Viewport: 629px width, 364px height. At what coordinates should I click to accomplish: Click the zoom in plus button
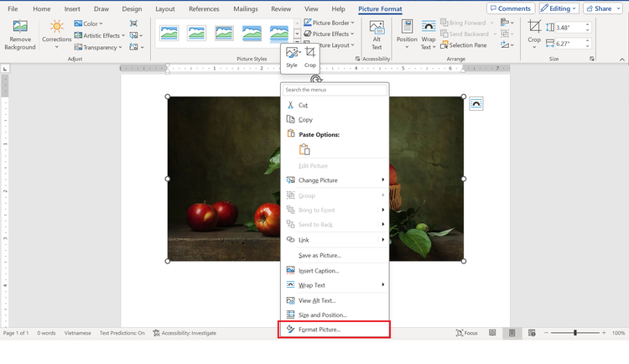(604, 333)
